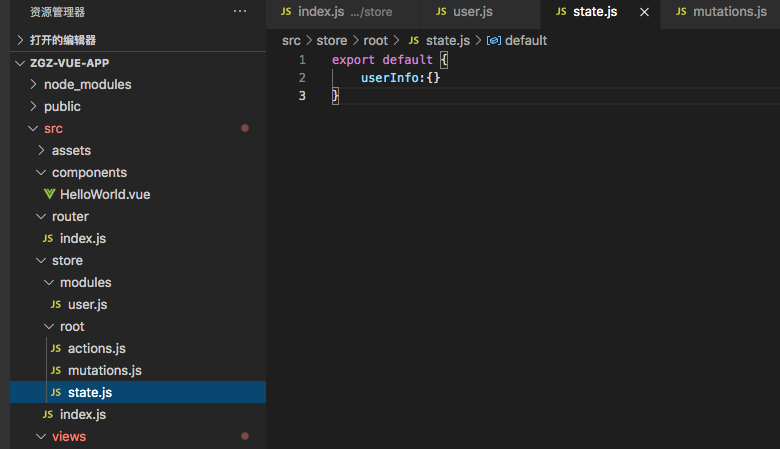Image resolution: width=780 pixels, height=449 pixels.
Task: Click the store breadcrumb link
Action: pos(331,40)
